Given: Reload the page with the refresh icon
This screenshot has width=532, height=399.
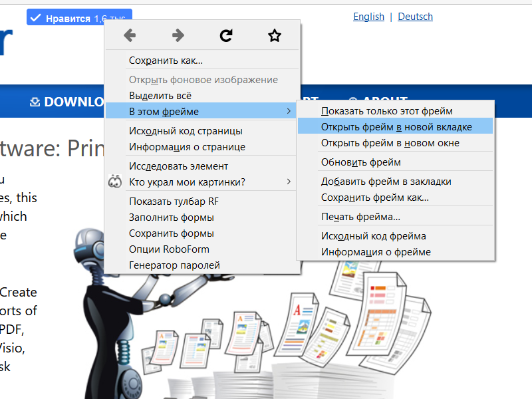Looking at the screenshot, I should 226,35.
